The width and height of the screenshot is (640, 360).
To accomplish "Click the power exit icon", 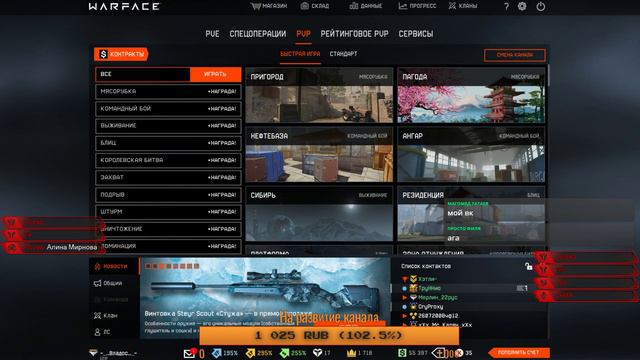I will pyautogui.click(x=541, y=7).
